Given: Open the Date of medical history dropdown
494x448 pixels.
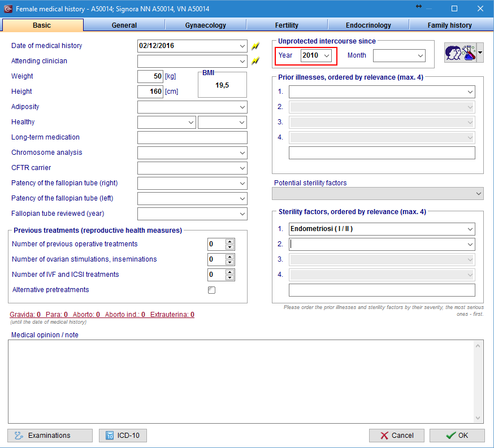Looking at the screenshot, I should [242, 46].
